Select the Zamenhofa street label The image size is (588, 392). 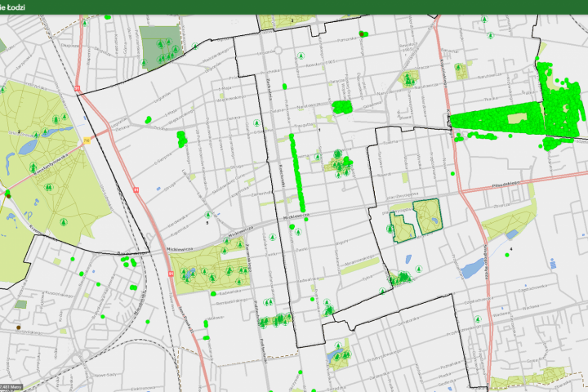click(x=261, y=194)
